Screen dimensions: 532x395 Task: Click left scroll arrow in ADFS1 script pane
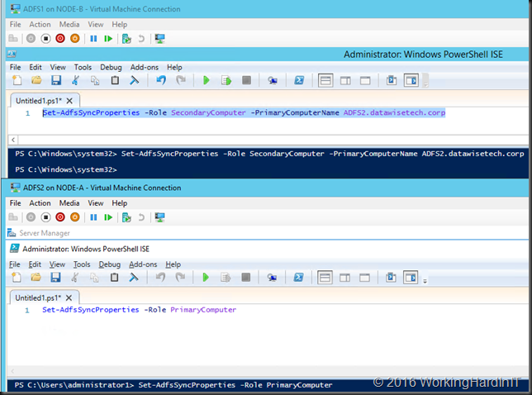pos(13,140)
